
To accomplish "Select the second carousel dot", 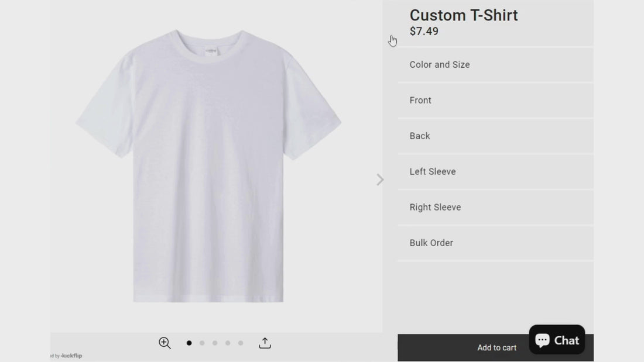I will [x=202, y=343].
